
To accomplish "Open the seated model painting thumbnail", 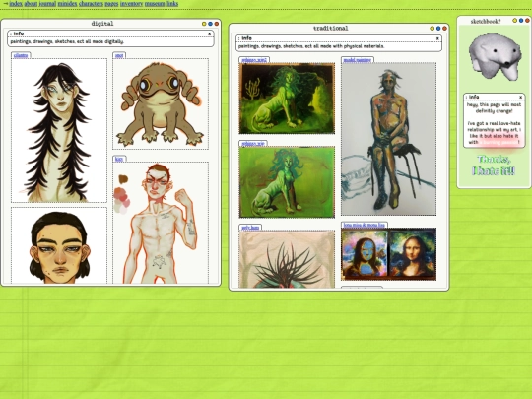I will 389,139.
